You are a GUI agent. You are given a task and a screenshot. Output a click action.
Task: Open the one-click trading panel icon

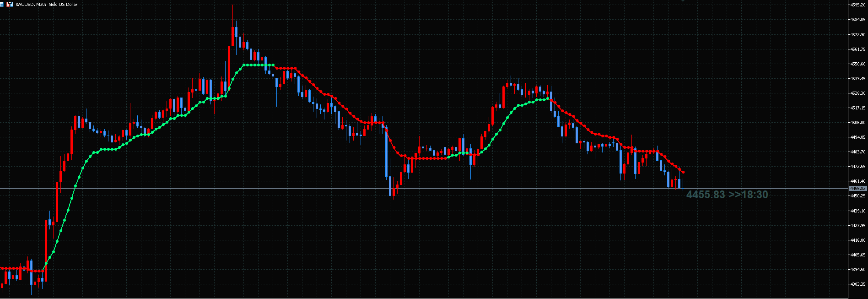[x=10, y=4]
